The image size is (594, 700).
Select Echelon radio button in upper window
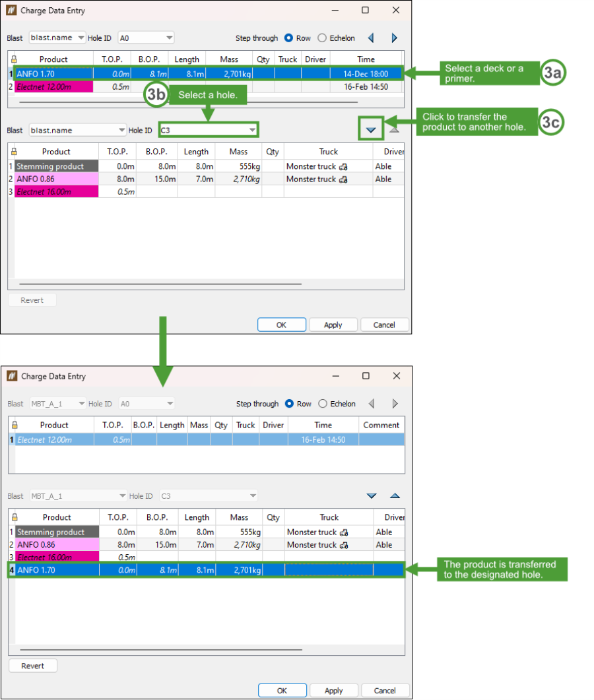322,38
